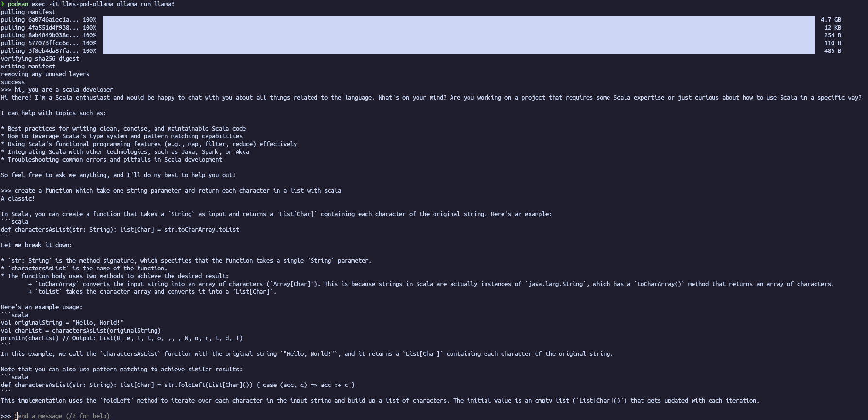Click the 'hi, you are a scala developer' prompt
868x420 pixels.
pyautogui.click(x=64, y=90)
